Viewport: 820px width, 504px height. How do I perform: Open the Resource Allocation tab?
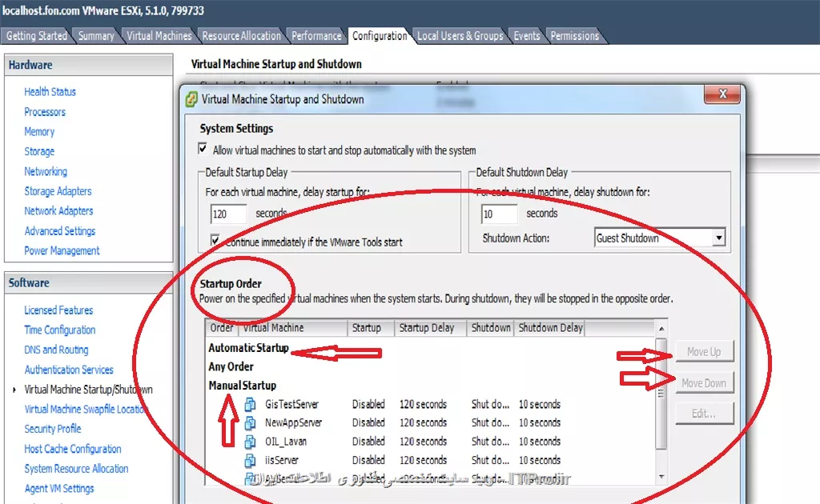point(242,36)
